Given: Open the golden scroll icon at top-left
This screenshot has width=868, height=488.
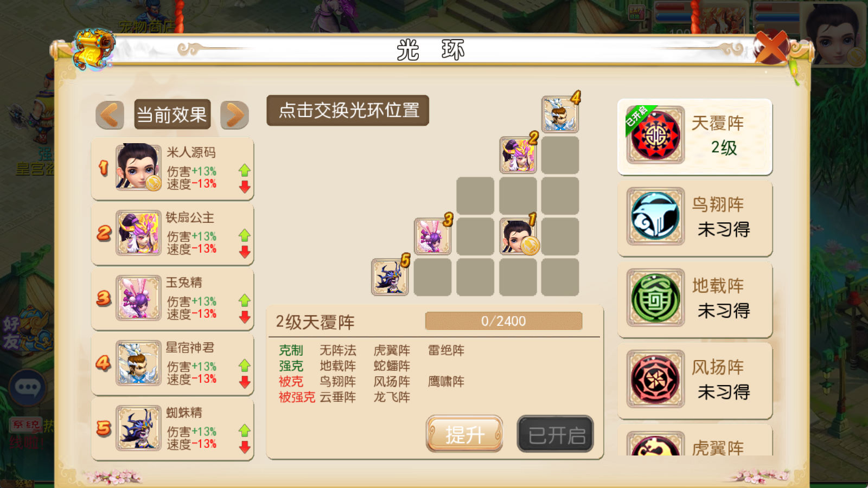Looking at the screenshot, I should click(93, 50).
